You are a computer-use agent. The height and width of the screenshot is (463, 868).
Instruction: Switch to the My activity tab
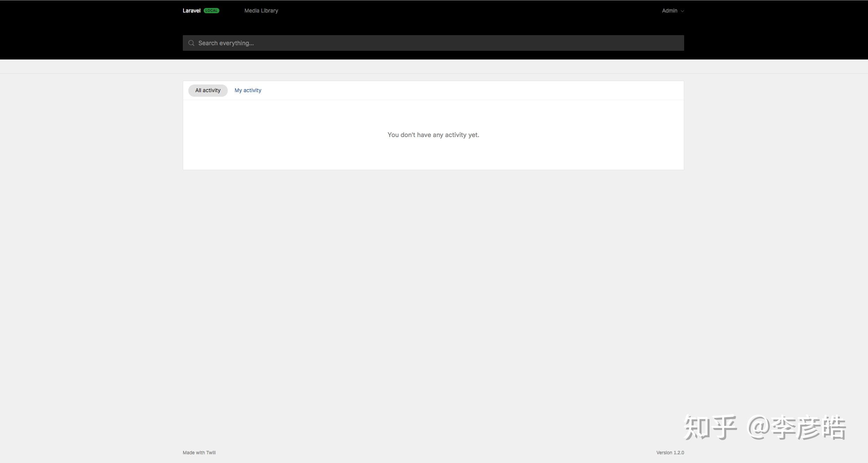pos(248,90)
